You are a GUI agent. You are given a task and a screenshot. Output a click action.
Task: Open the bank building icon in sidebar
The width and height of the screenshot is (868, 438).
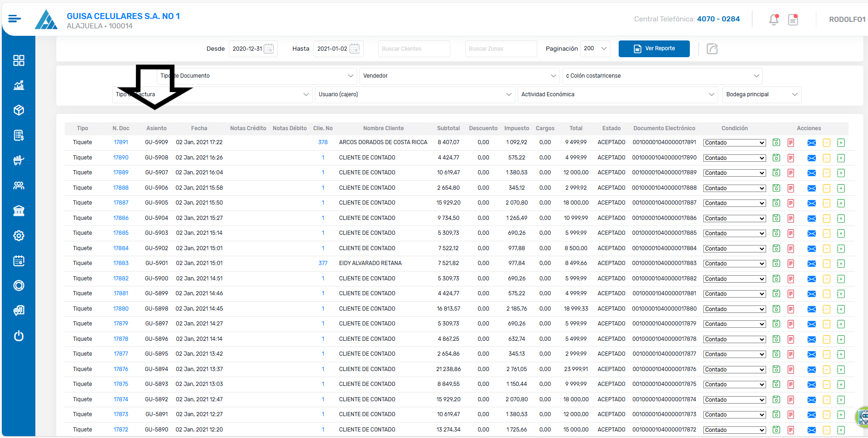[19, 211]
